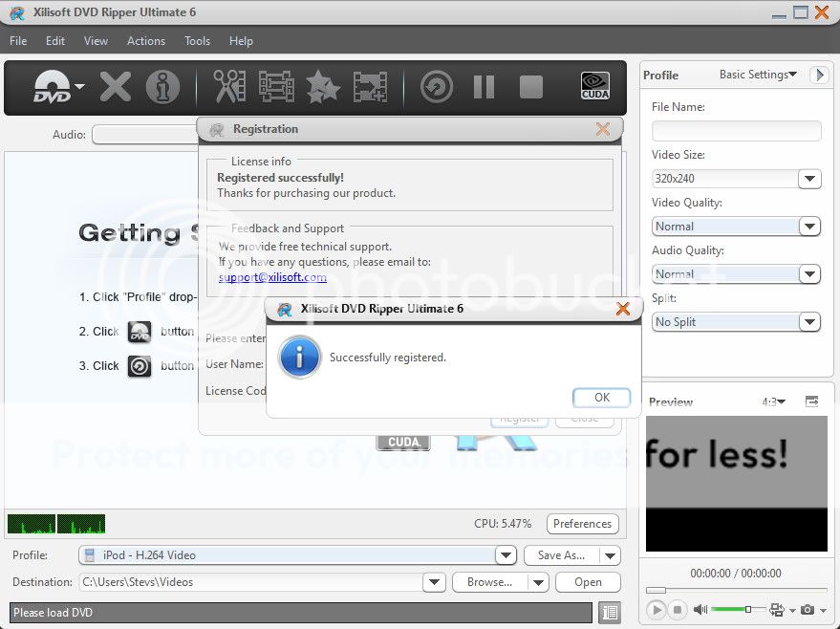Screen dimensions: 840x629
Task: Open the Edit menu
Action: (55, 41)
